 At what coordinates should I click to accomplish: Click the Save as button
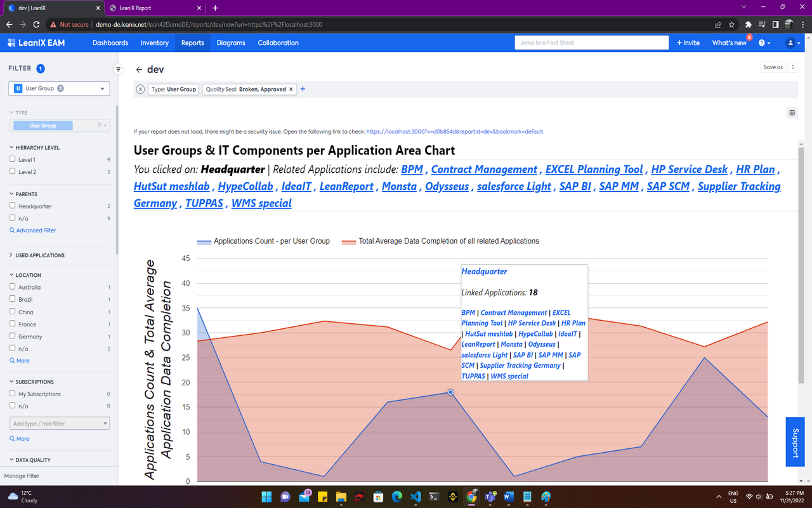(773, 67)
